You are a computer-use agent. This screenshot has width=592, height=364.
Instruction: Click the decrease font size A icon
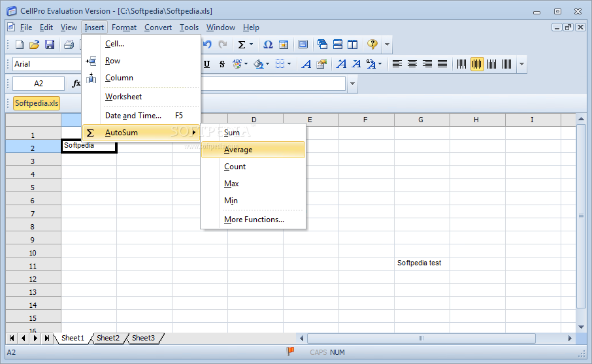[356, 64]
